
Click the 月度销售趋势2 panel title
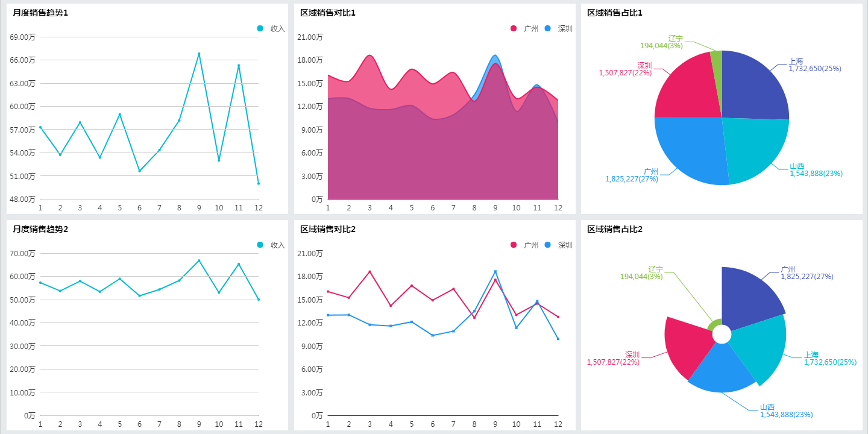click(40, 229)
